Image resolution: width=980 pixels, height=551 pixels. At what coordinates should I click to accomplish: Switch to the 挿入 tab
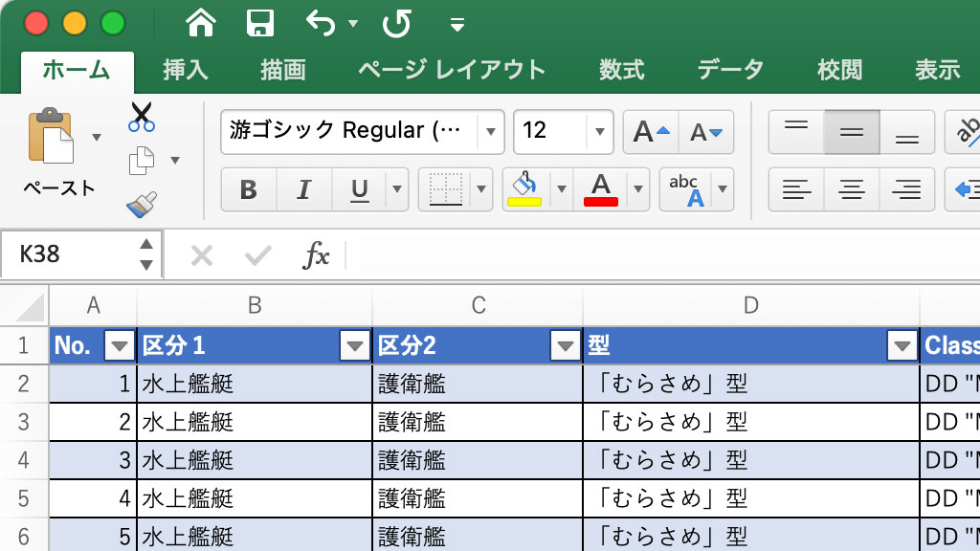point(185,70)
